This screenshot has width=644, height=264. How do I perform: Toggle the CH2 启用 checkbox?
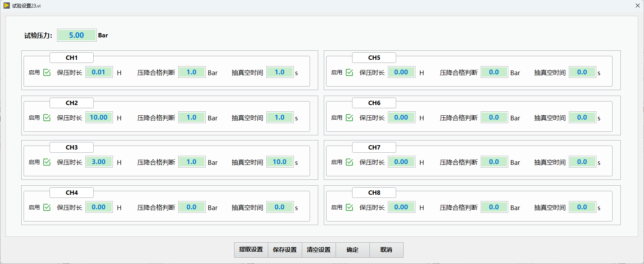[47, 118]
